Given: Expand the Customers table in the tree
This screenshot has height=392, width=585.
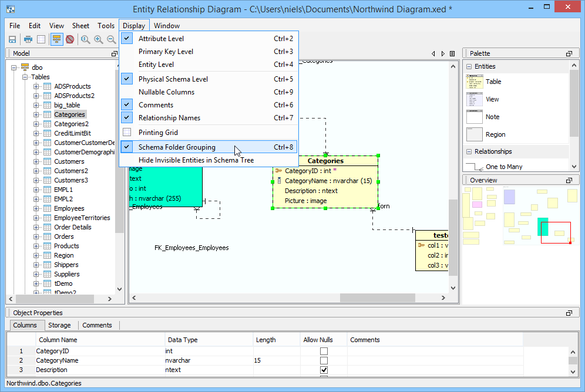Looking at the screenshot, I should [35, 161].
